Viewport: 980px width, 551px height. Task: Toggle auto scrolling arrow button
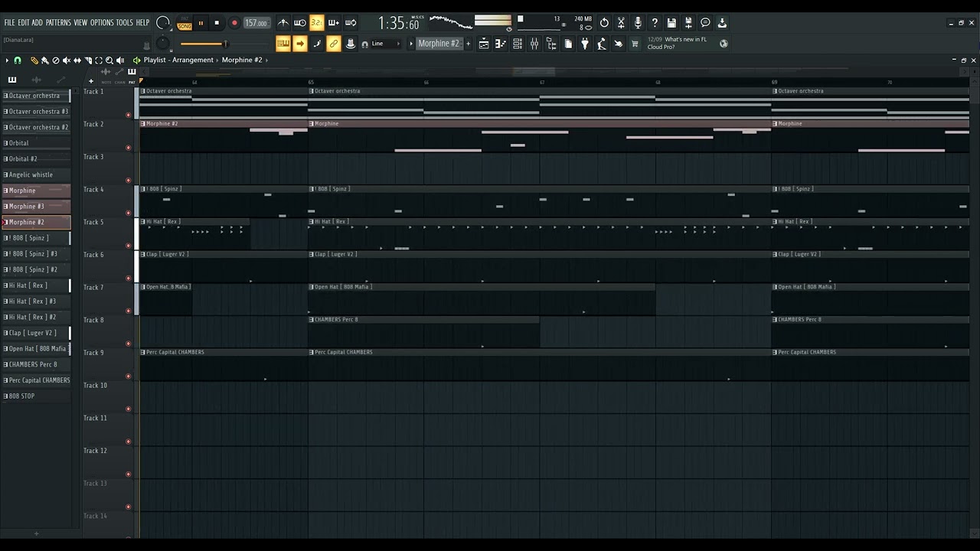[300, 44]
